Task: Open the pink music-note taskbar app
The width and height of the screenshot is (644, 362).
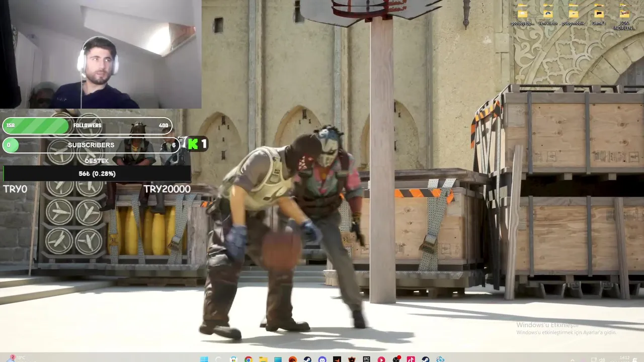Action: [x=411, y=359]
